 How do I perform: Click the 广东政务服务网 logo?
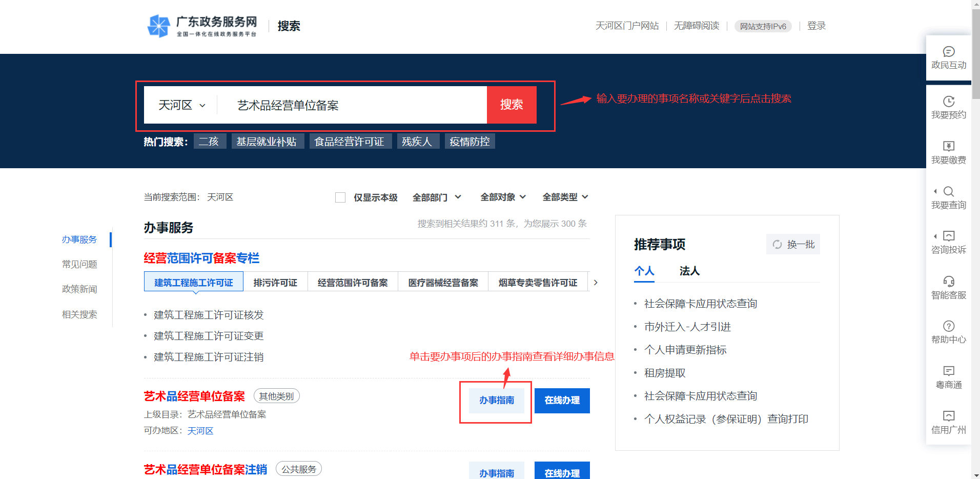[x=202, y=26]
